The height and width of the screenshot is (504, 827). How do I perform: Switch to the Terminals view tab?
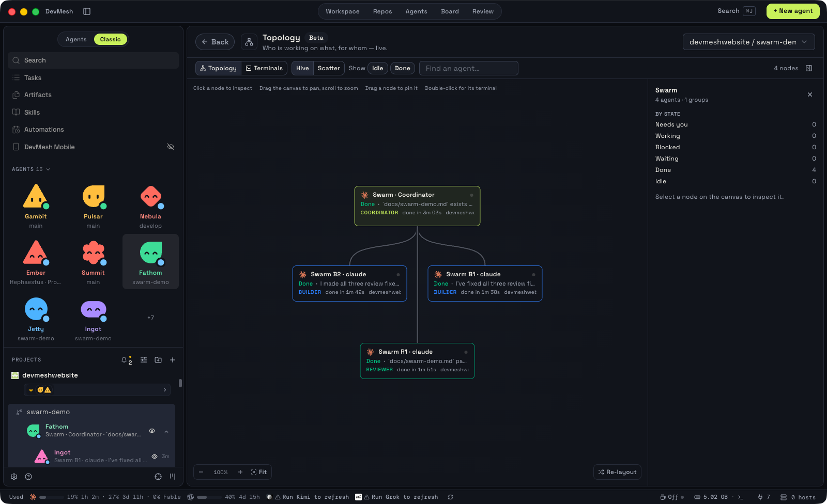[264, 68]
